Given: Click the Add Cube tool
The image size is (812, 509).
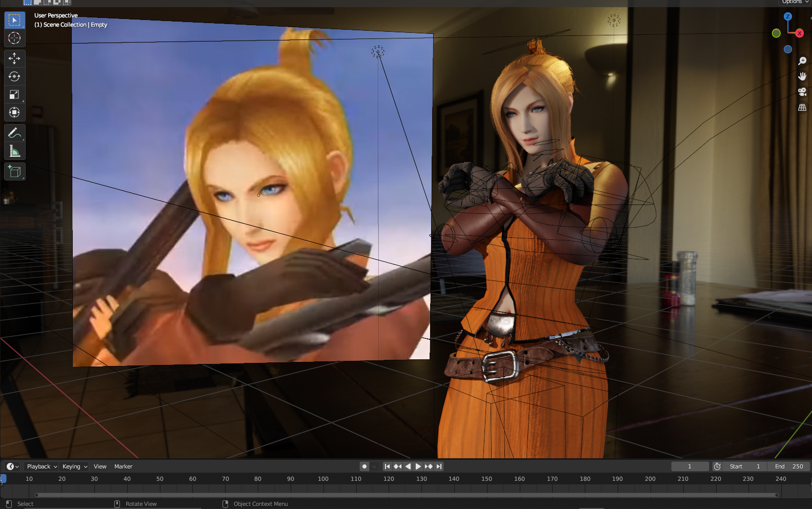Looking at the screenshot, I should coord(14,172).
